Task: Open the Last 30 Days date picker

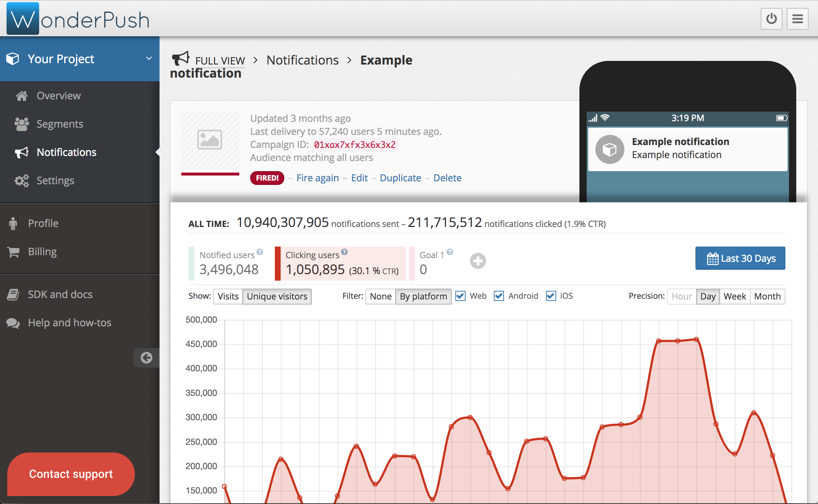Action: 740,258
